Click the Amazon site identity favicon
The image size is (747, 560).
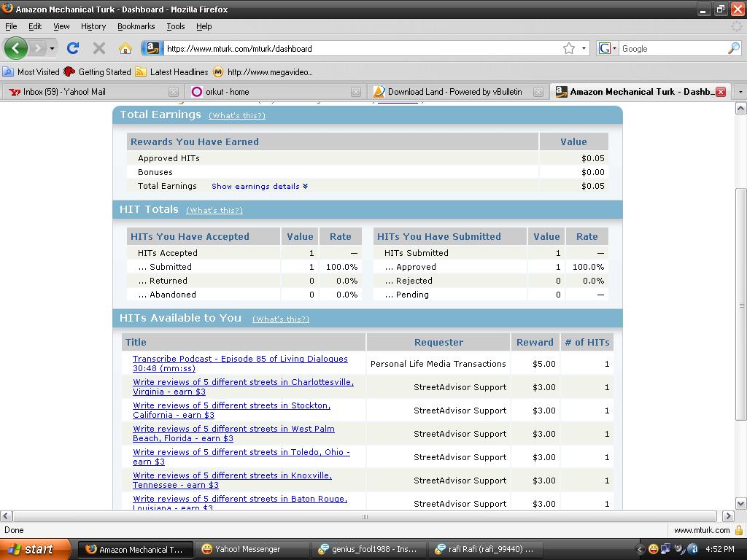click(152, 48)
